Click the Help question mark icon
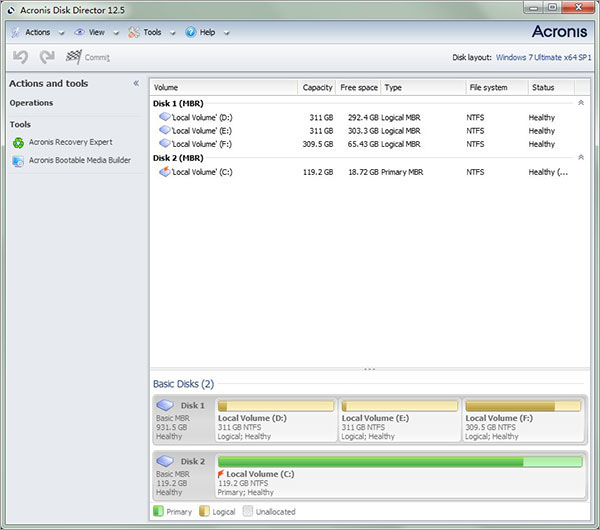This screenshot has width=600, height=530. (x=191, y=33)
